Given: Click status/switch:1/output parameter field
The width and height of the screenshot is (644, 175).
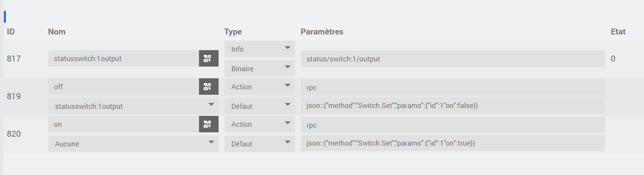Looking at the screenshot, I should (452, 59).
